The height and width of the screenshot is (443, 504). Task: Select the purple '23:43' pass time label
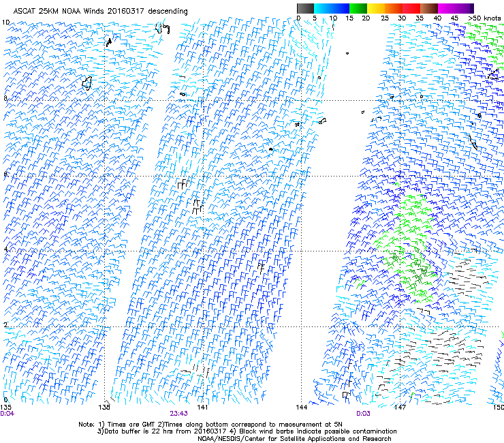pos(178,414)
